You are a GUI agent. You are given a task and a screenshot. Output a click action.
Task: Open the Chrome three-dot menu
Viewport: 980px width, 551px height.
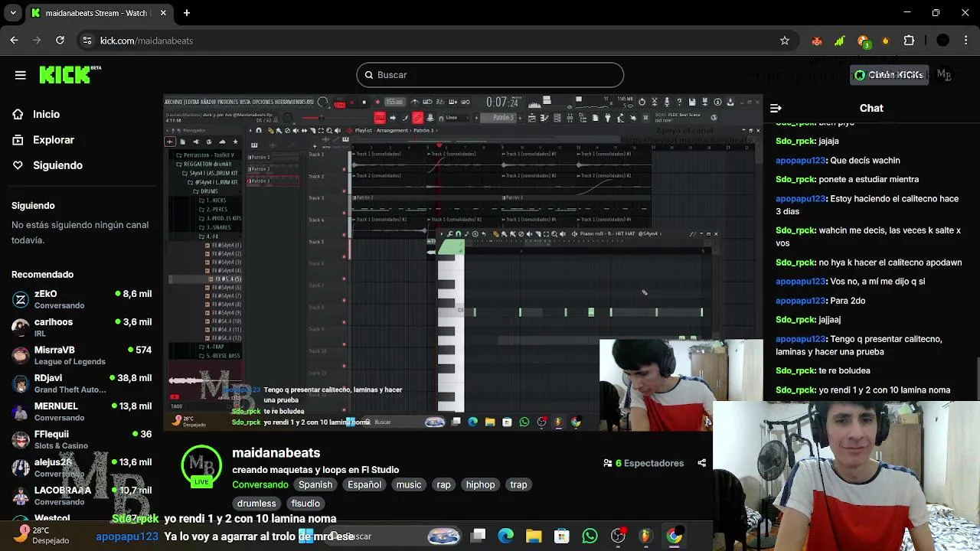click(965, 41)
